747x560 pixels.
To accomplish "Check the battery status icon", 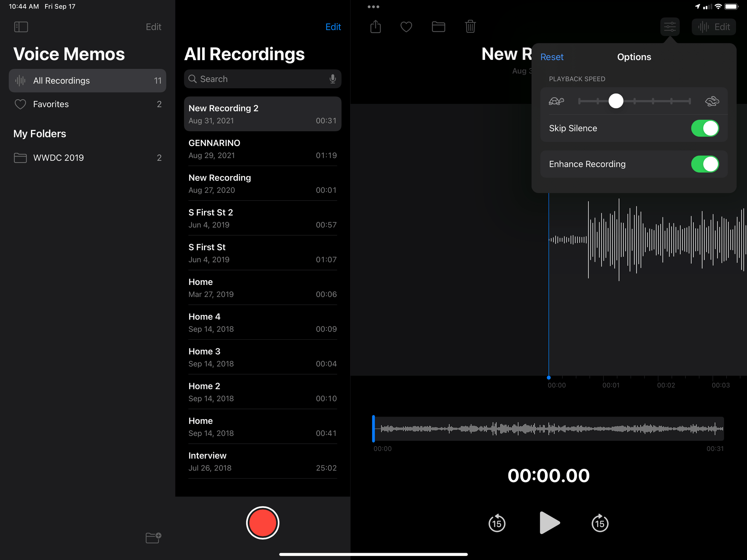I will coord(731,7).
